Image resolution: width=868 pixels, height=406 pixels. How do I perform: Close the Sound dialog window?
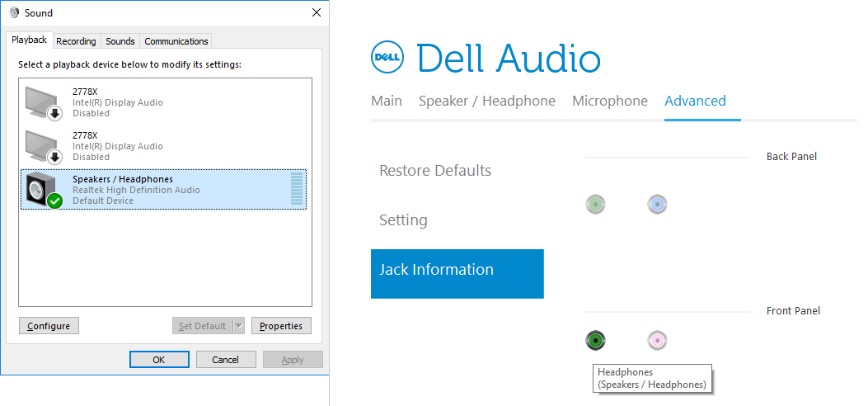(x=316, y=12)
